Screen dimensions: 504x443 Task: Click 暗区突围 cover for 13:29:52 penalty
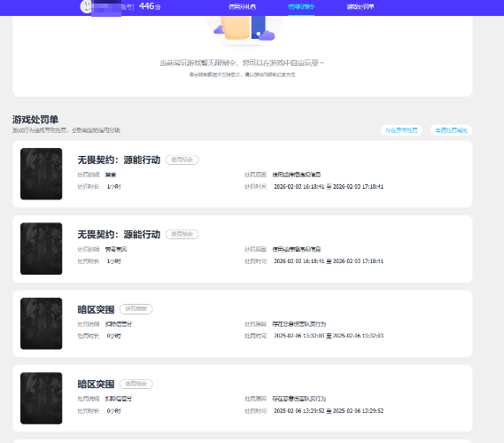tap(41, 398)
